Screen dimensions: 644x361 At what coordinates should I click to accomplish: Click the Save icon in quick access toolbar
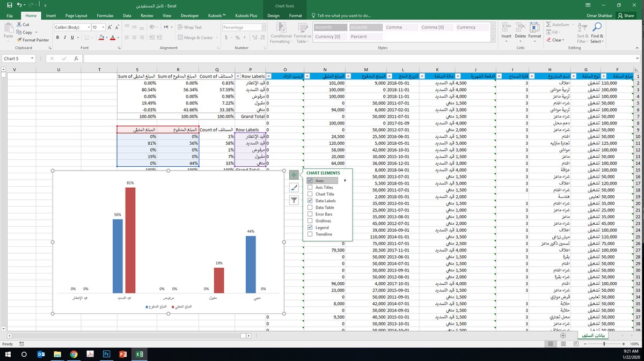point(10,5)
